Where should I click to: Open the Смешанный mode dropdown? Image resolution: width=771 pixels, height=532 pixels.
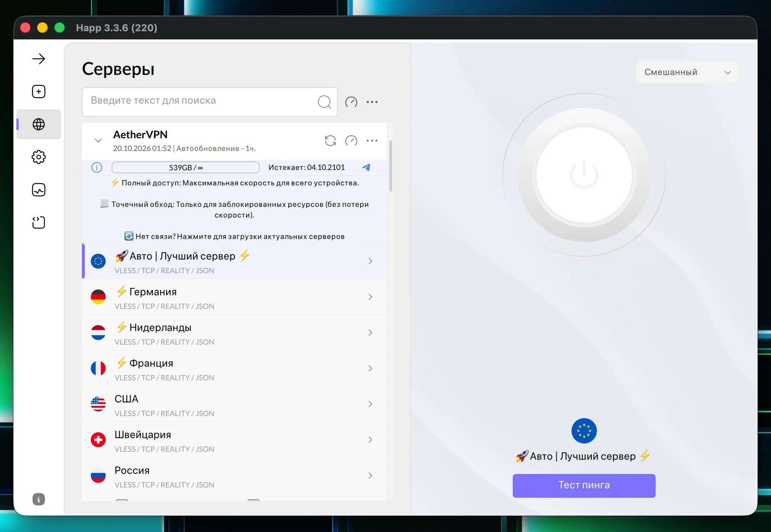click(687, 72)
